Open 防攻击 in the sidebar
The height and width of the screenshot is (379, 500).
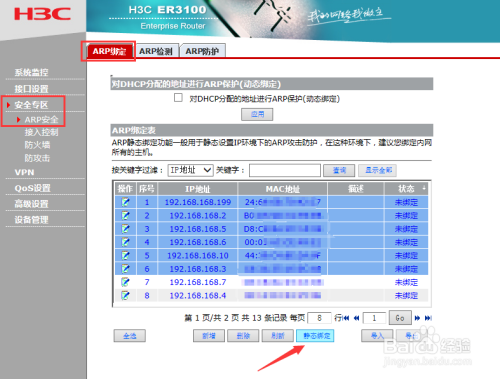[x=37, y=158]
